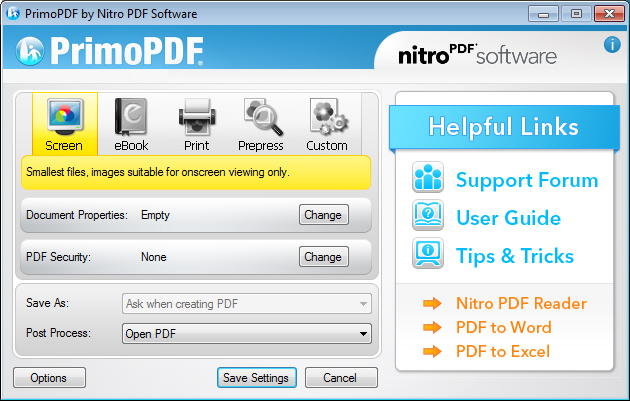This screenshot has height=401, width=630.
Task: Follow the PDF to Excel link
Action: pyautogui.click(x=503, y=352)
